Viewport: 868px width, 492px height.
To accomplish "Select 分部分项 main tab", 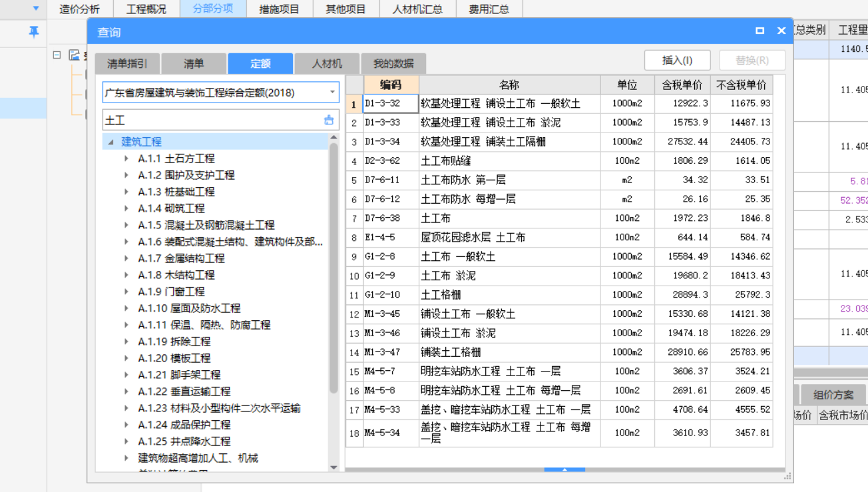I will coord(213,9).
